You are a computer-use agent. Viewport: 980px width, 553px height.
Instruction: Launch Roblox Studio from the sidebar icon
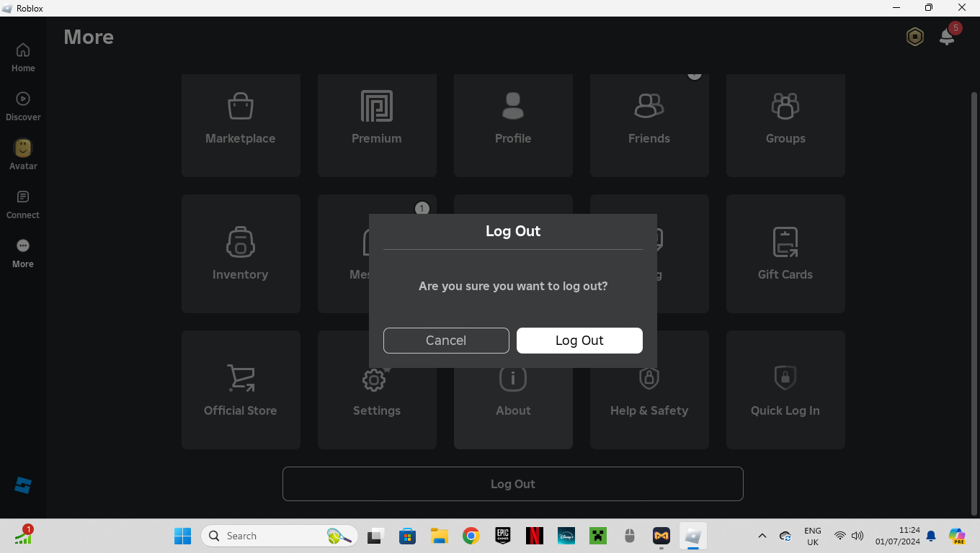[x=23, y=485]
